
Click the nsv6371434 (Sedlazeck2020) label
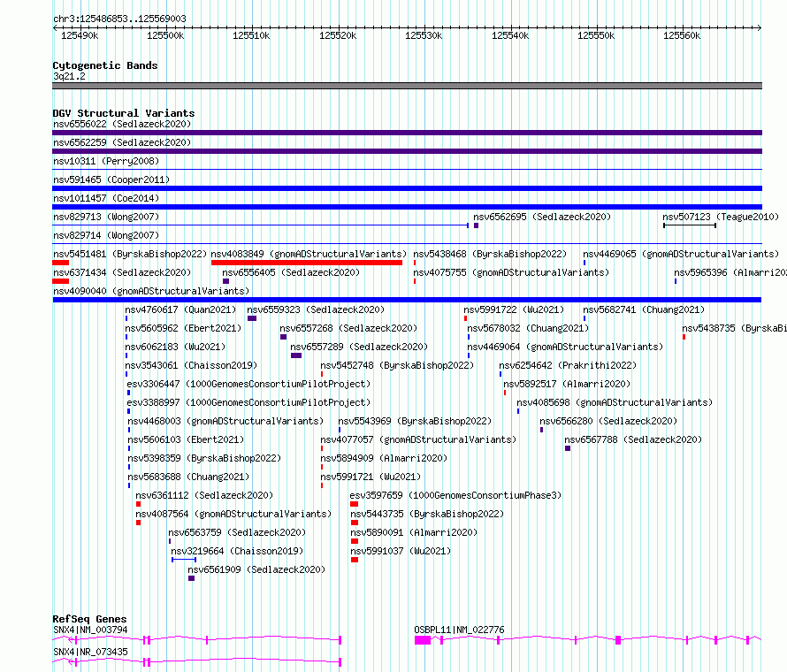coord(122,272)
